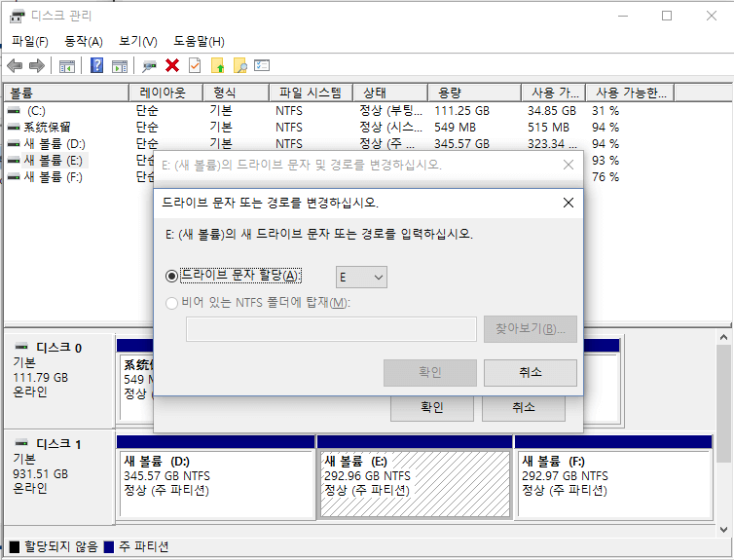This screenshot has height=560, width=734.
Task: Click the Disk Management title bar icon
Action: 18,16
